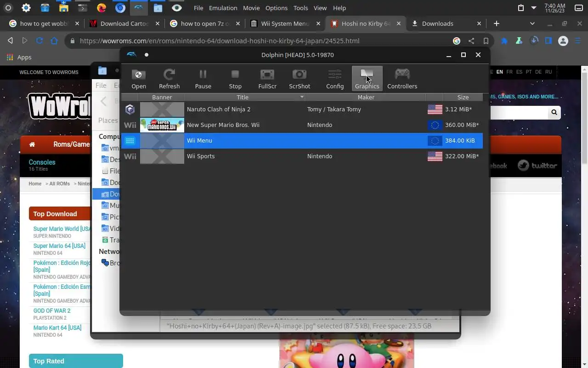Viewport: 588px width, 368px height.
Task: Open a new browser tab
Action: point(496,23)
